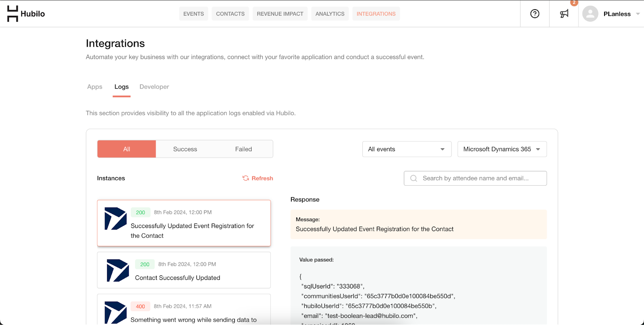Click Dynamics icon on Contact Successfully Updated log
The height and width of the screenshot is (325, 644).
[x=118, y=270]
